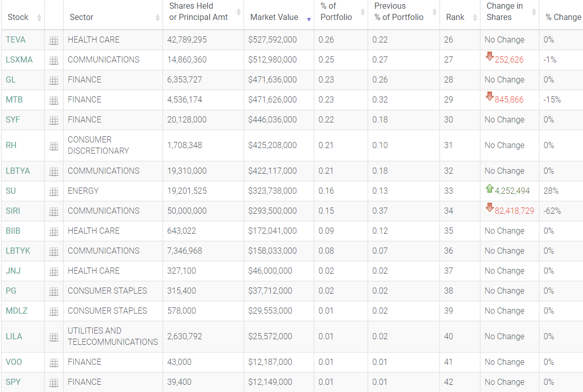Open the GL stock link

click(11, 80)
